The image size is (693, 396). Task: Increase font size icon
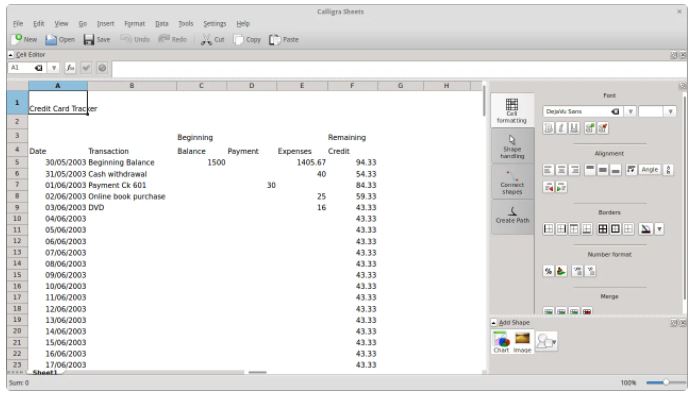pyautogui.click(x=590, y=128)
